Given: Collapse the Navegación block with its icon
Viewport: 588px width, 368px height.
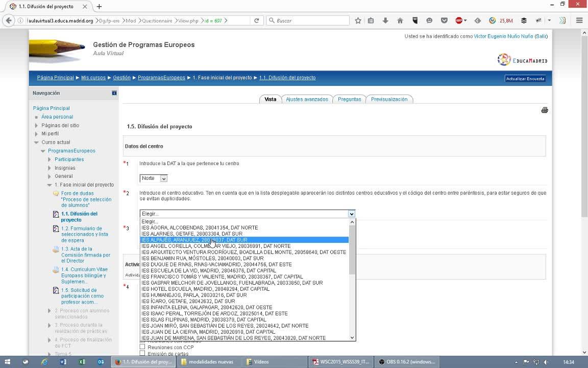Looking at the screenshot, I should pos(114,93).
